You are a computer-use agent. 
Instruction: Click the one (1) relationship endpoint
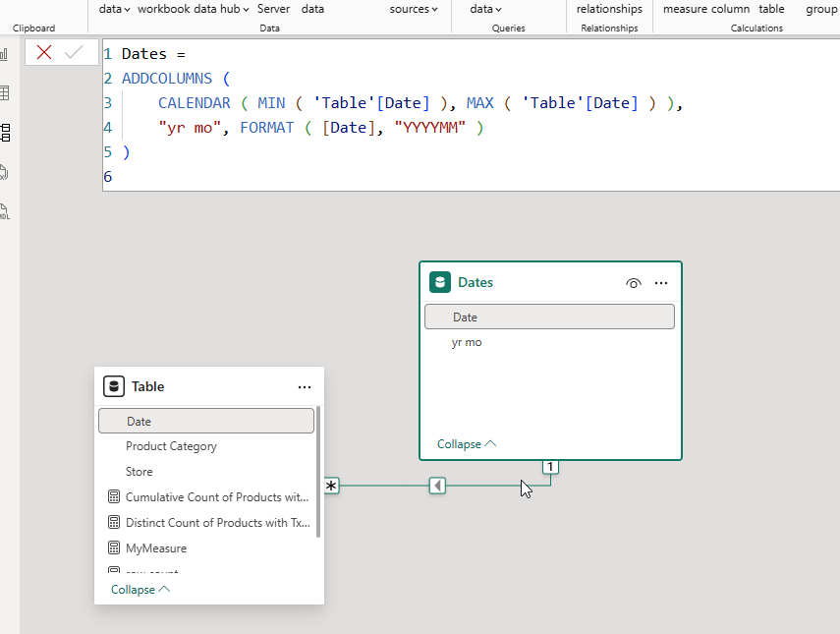550,467
